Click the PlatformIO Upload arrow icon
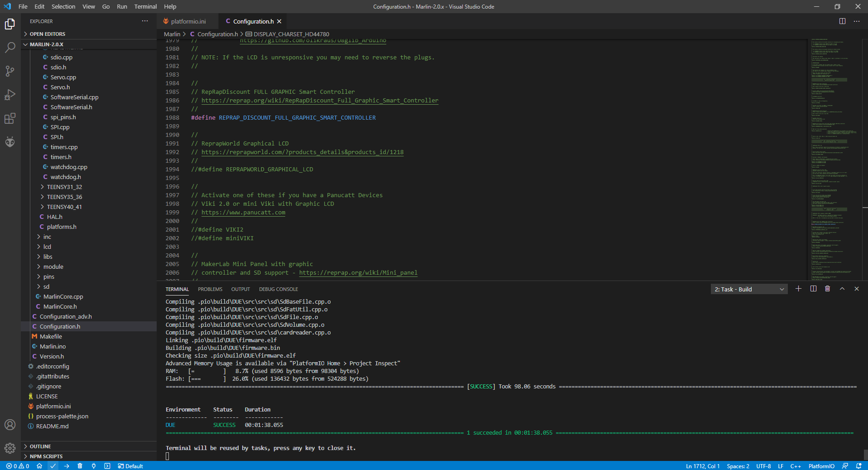This screenshot has width=868, height=470. click(x=67, y=466)
